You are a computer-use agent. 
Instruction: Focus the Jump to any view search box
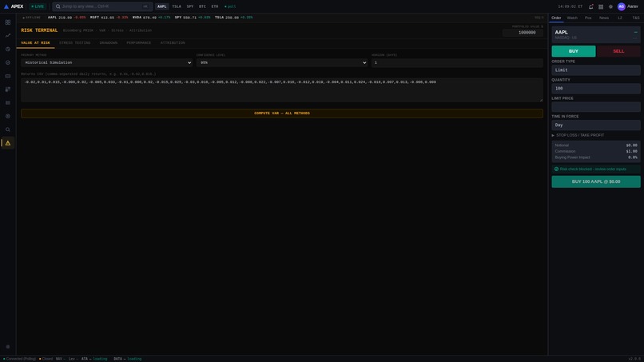point(102,6)
